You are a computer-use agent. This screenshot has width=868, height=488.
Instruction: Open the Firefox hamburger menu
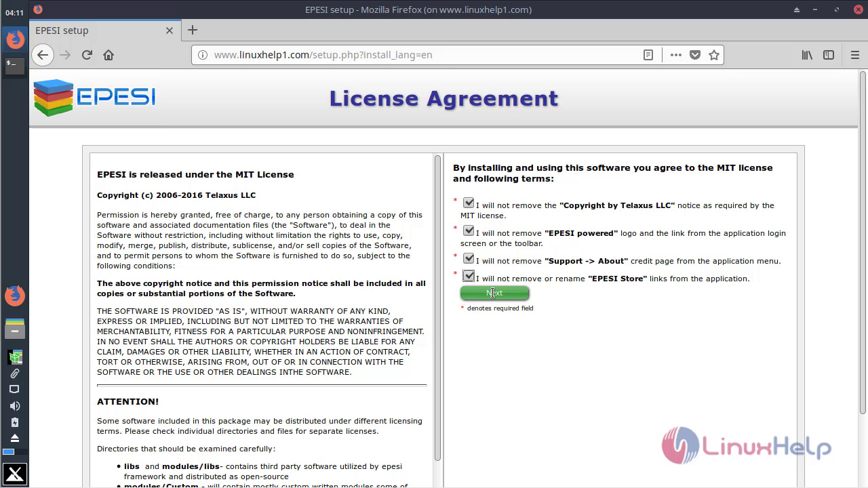(x=855, y=55)
